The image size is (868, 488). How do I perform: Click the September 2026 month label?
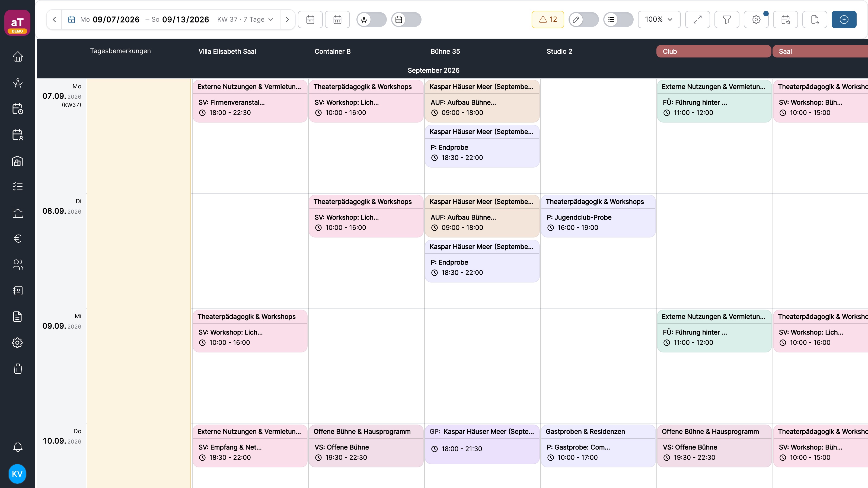[x=433, y=70]
